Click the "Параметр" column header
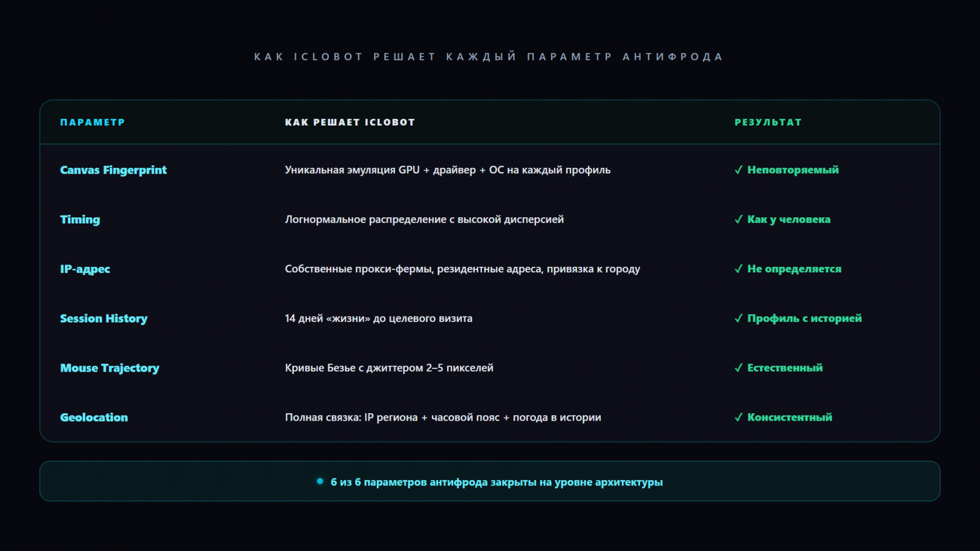 pos(92,122)
